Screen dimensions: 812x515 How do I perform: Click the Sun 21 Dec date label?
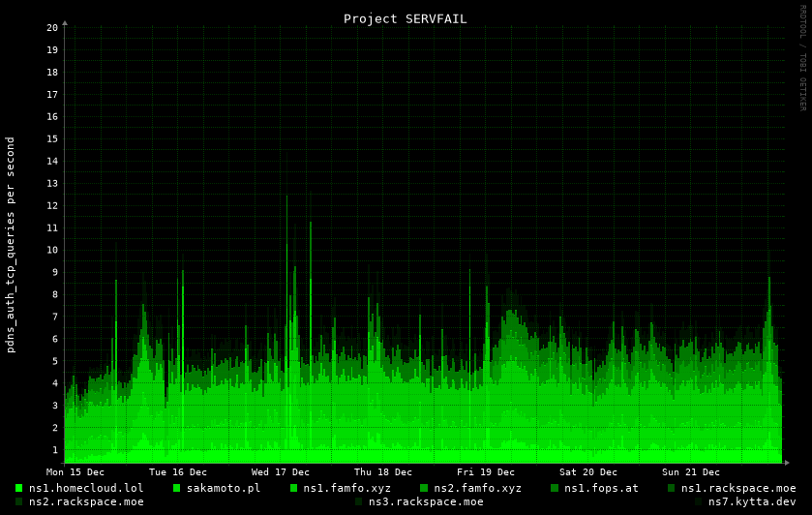pyautogui.click(x=691, y=472)
